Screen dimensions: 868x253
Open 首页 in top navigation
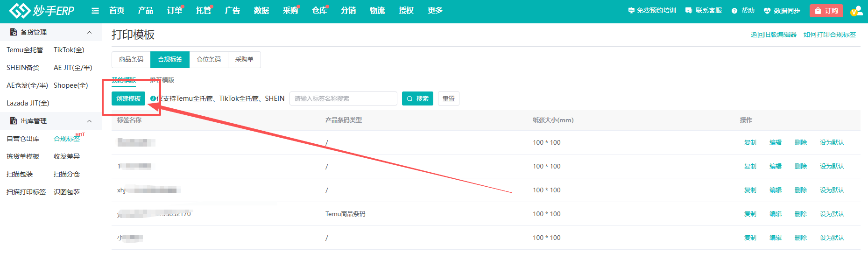point(117,10)
